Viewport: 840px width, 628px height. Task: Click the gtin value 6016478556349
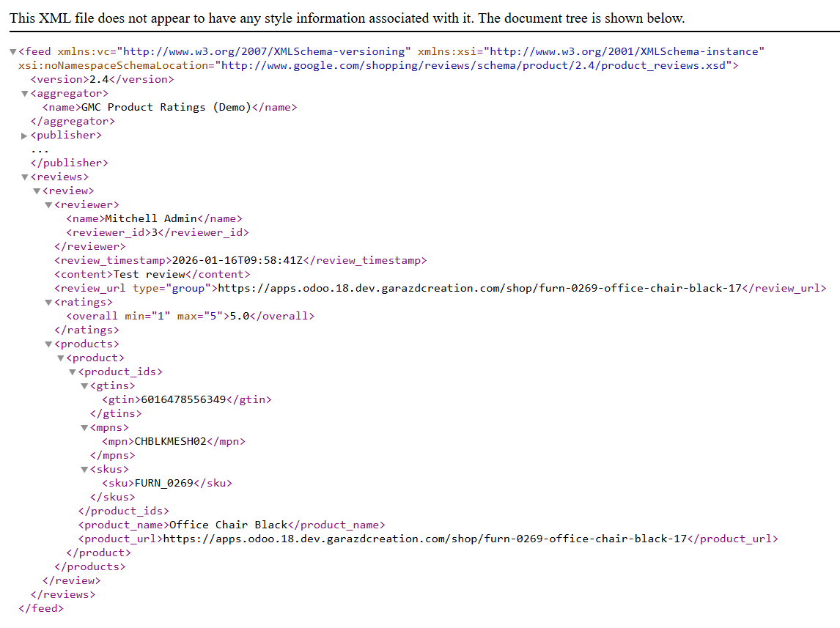click(x=183, y=399)
